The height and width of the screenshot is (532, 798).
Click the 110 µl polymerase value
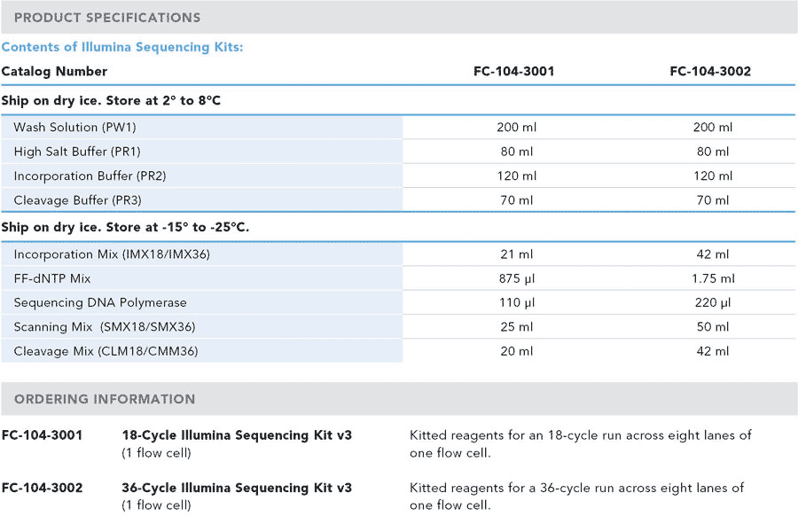click(517, 303)
